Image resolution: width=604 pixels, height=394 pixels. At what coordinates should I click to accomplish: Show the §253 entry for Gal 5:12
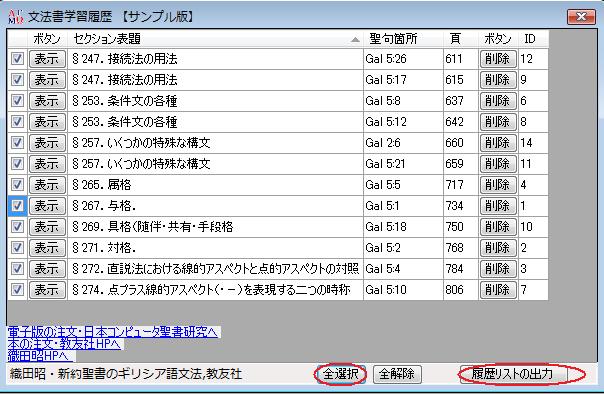coord(47,122)
